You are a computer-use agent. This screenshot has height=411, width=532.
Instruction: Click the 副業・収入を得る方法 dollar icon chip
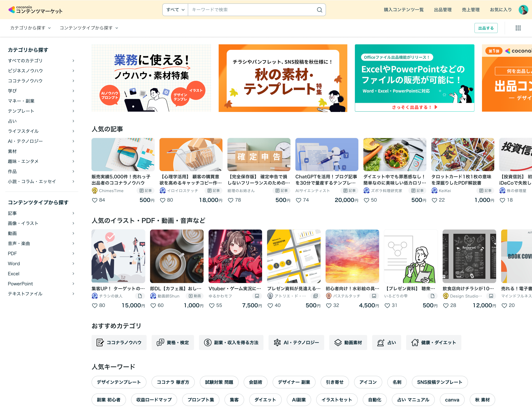pyautogui.click(x=207, y=343)
